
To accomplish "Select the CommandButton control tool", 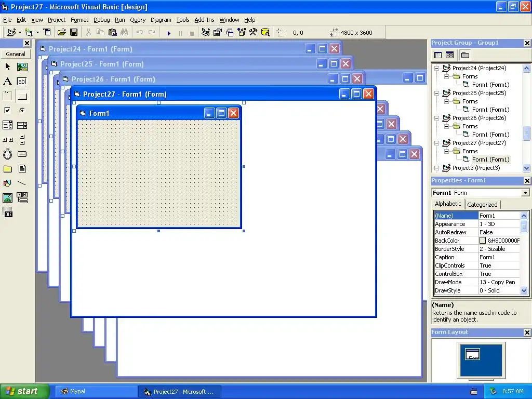I will [x=22, y=96].
